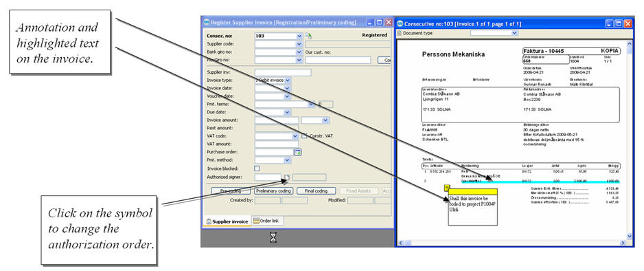Open the Pmt. method dropdown
This screenshot has width=644, height=271.
click(x=288, y=160)
